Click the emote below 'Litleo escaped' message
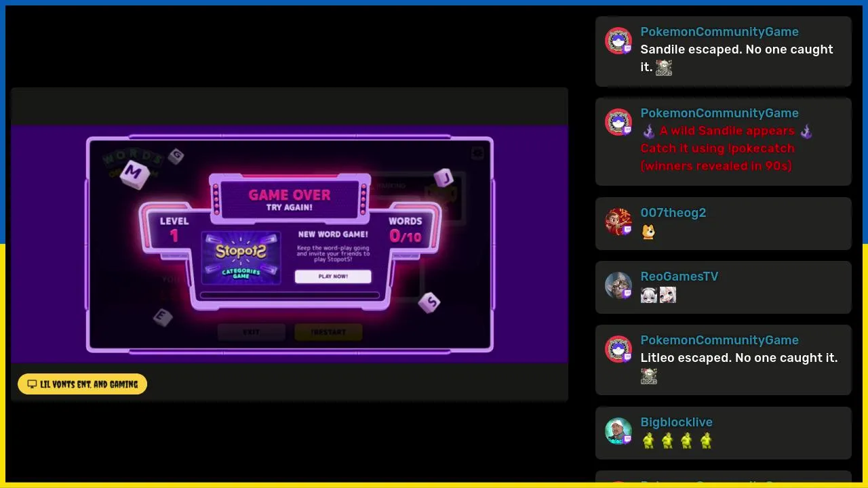The image size is (868, 488). pos(649,376)
